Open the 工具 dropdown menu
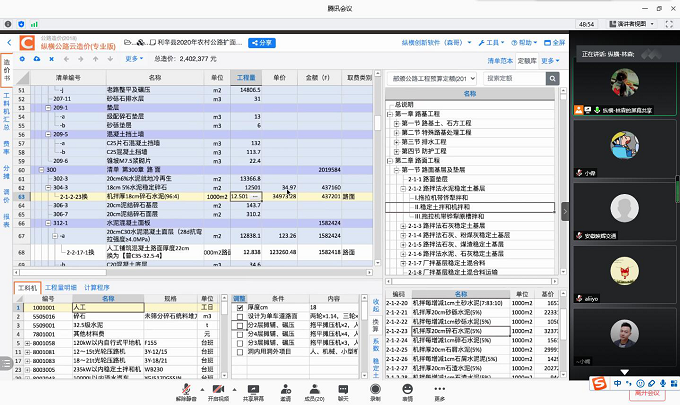 (x=491, y=42)
